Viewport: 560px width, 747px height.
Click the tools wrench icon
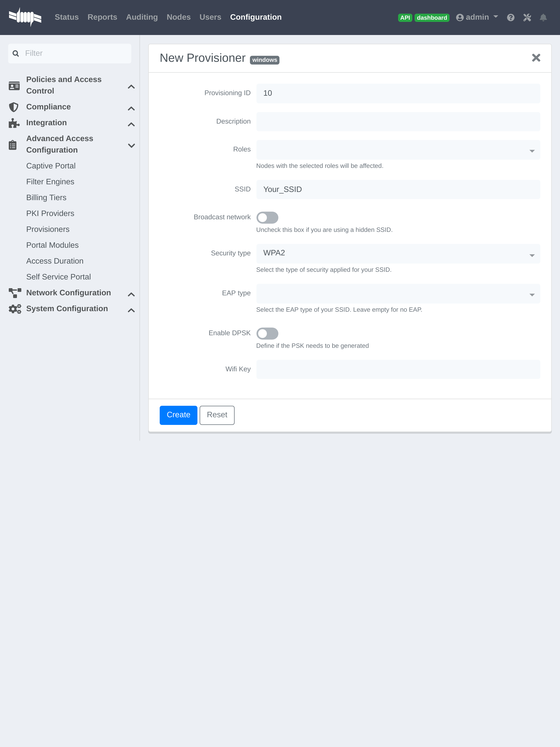coord(527,17)
